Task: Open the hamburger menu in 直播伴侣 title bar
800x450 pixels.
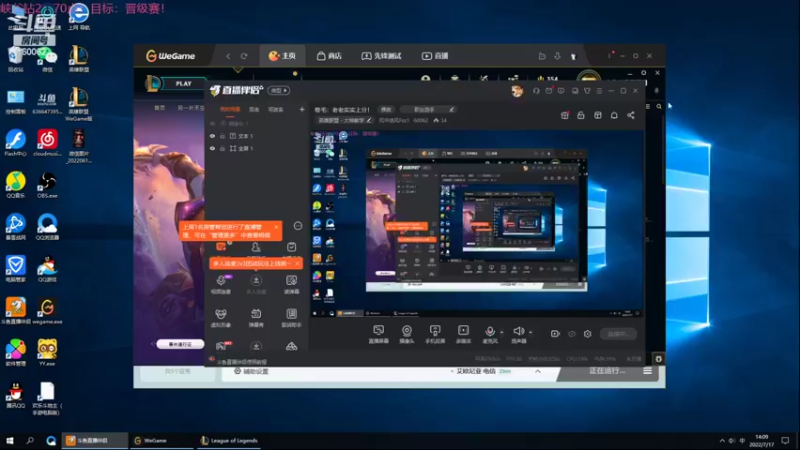Action: (599, 91)
